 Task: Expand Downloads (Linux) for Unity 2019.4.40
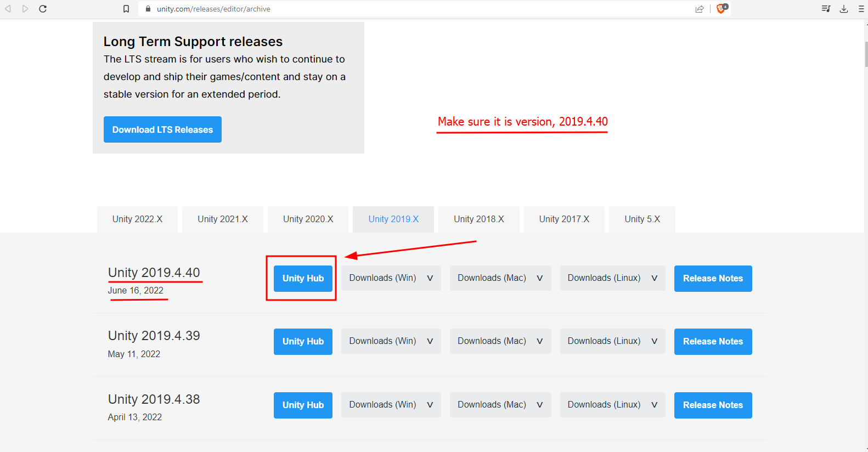tap(613, 278)
